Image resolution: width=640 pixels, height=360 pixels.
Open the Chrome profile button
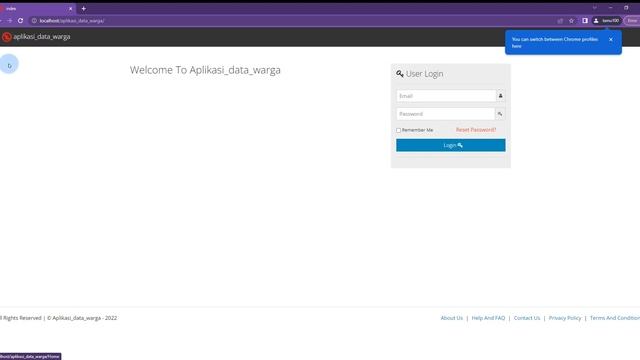pyautogui.click(x=607, y=20)
